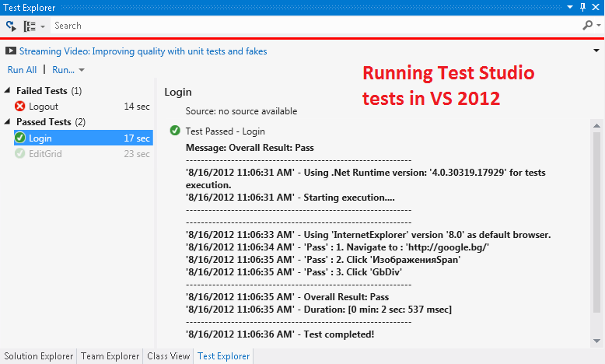
Task: Click the Login heading in details pane
Action: (178, 92)
